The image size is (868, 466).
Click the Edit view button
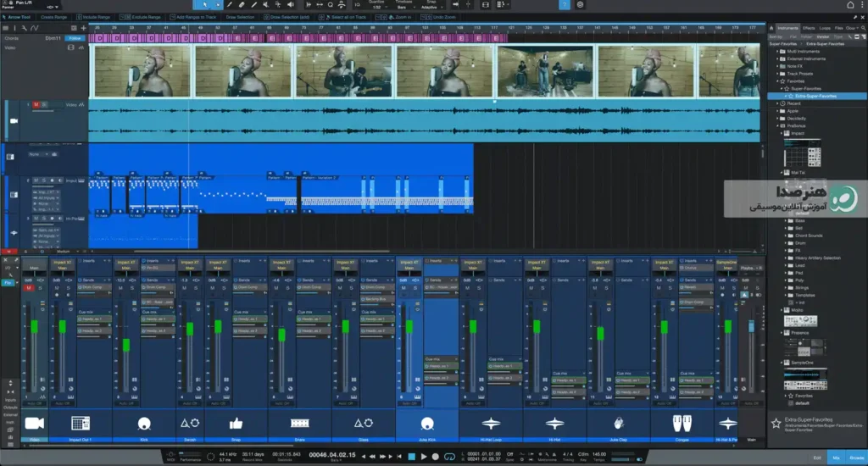click(x=817, y=458)
